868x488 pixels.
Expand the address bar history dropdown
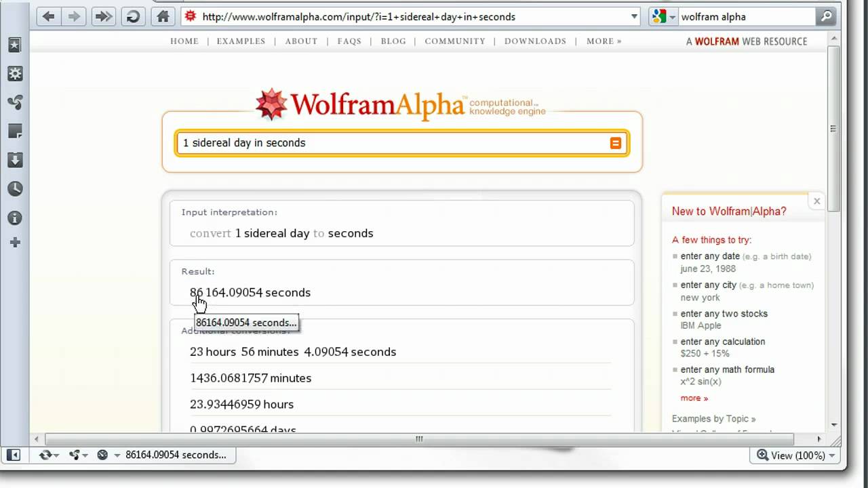click(x=634, y=17)
